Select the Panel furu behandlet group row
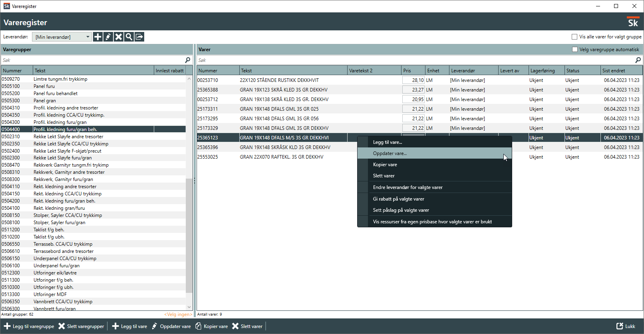The image size is (644, 334). click(x=56, y=93)
